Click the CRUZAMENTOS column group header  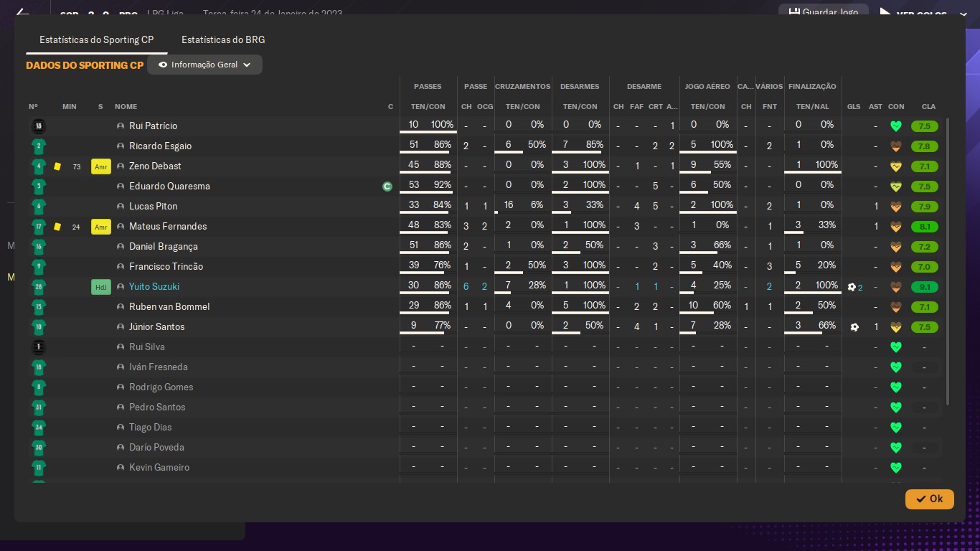click(523, 87)
